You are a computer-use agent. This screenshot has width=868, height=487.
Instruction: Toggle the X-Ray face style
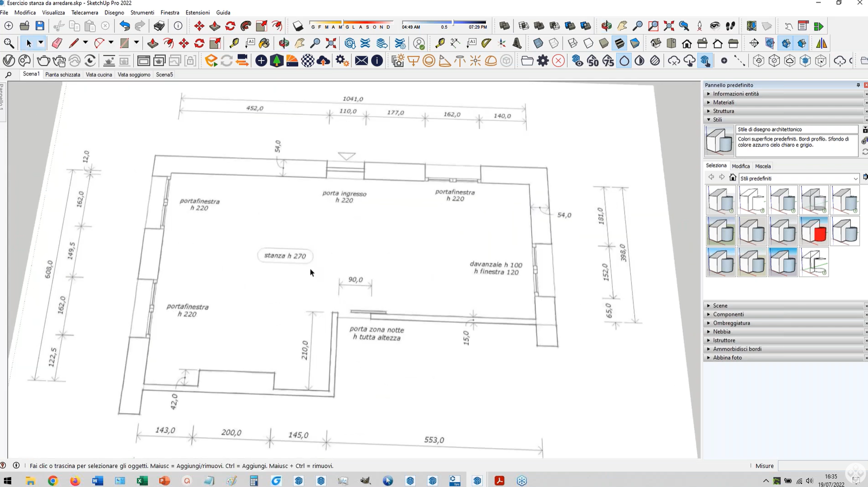pos(538,43)
